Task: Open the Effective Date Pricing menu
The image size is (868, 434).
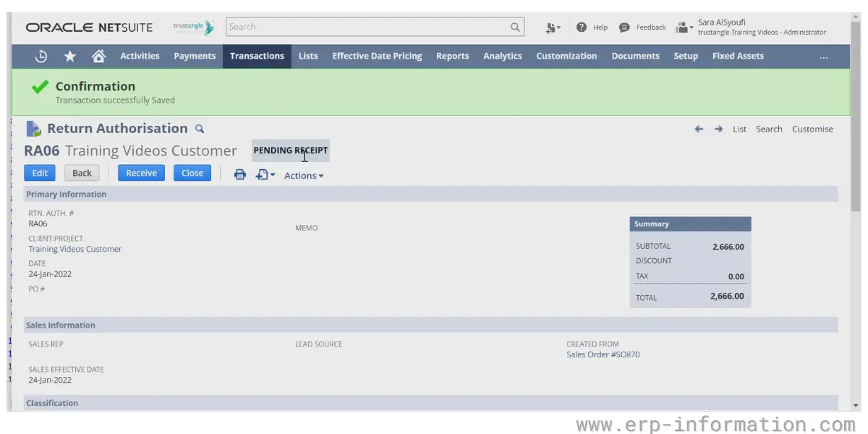Action: 377,56
